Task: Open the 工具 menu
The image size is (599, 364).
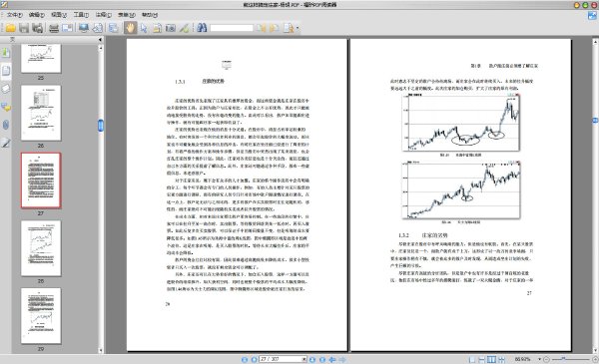Action: pos(81,15)
